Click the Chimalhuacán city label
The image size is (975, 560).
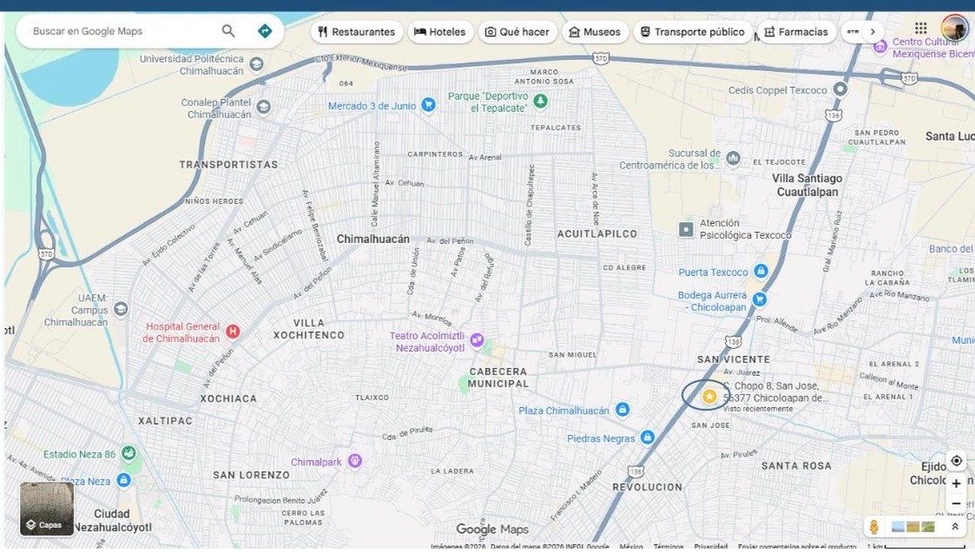(373, 240)
